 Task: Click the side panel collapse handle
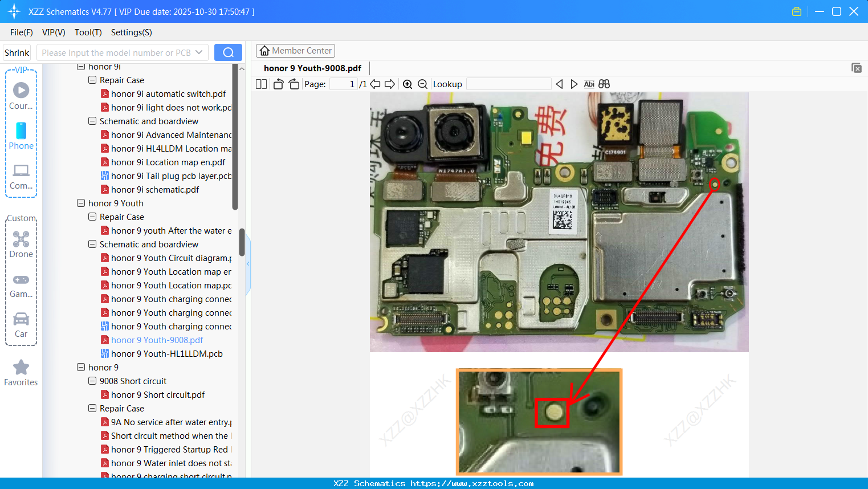coord(248,263)
